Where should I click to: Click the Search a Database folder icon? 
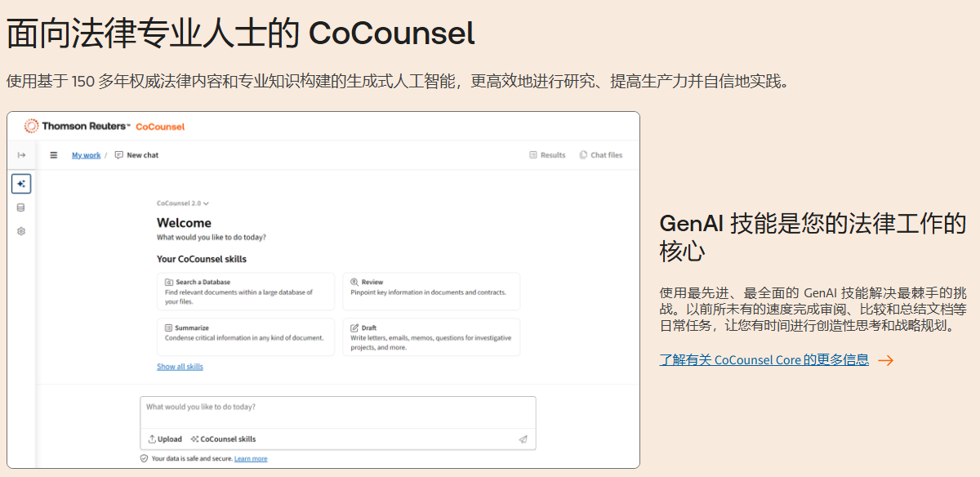tap(169, 282)
